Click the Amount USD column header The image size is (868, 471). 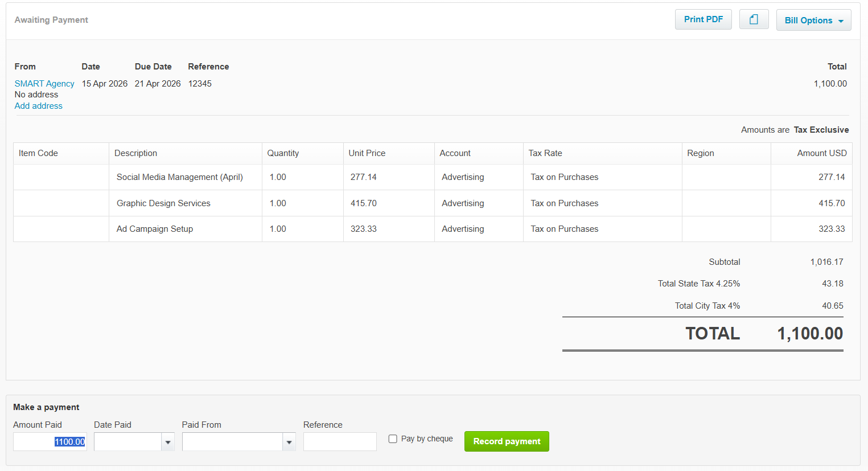pos(822,153)
